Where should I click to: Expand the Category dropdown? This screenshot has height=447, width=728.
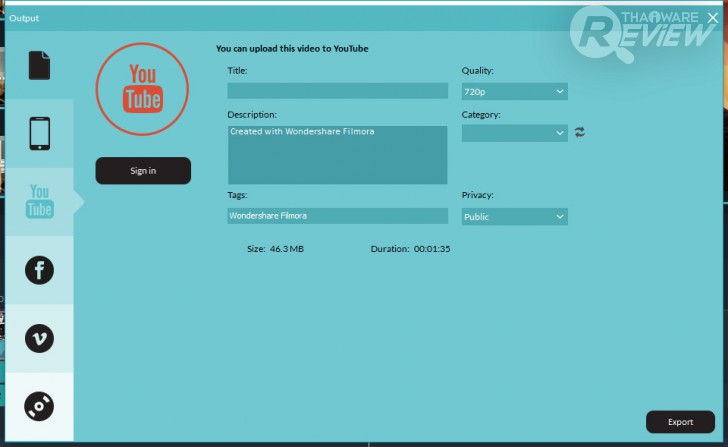514,133
